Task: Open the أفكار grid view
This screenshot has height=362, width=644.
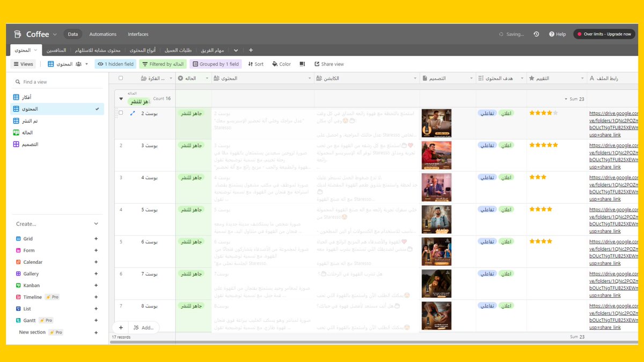Action: (x=57, y=97)
